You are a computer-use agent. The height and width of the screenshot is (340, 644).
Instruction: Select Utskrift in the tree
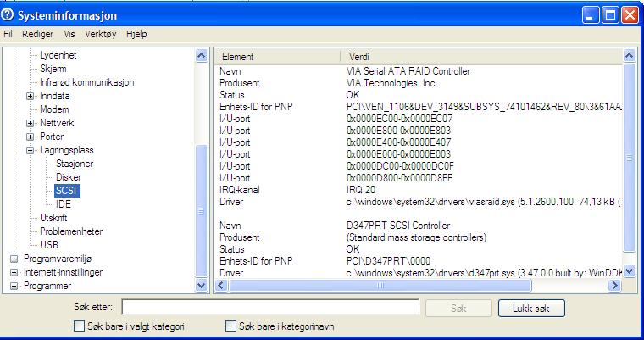click(53, 218)
